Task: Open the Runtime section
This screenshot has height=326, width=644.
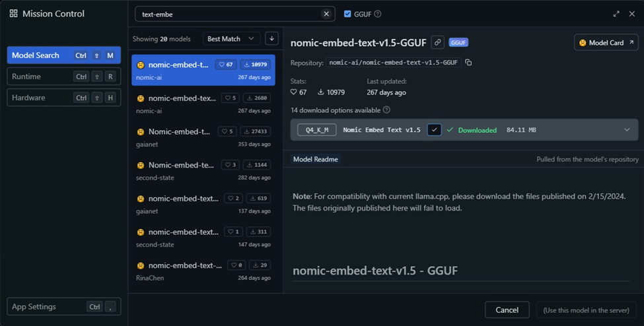Action: [x=63, y=77]
